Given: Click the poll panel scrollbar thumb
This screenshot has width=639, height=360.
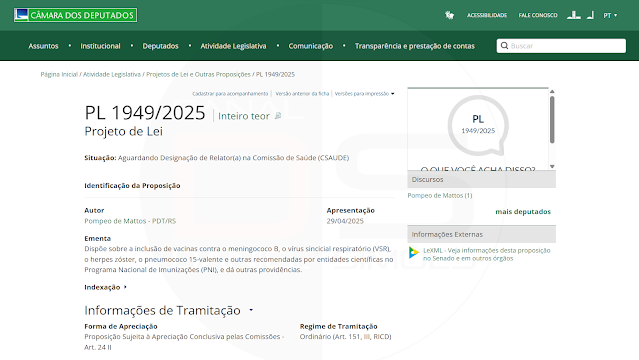Looking at the screenshot, I should (x=552, y=119).
